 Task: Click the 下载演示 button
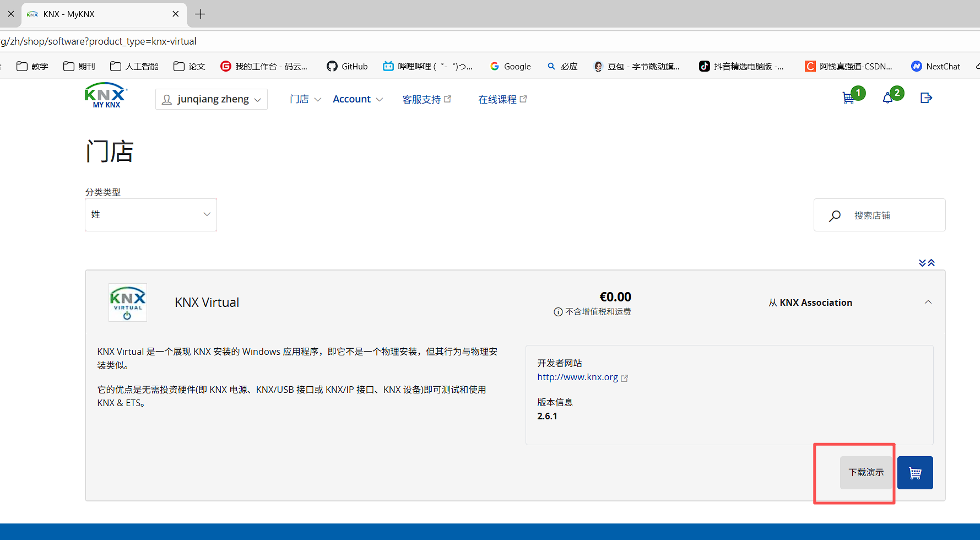coord(866,473)
